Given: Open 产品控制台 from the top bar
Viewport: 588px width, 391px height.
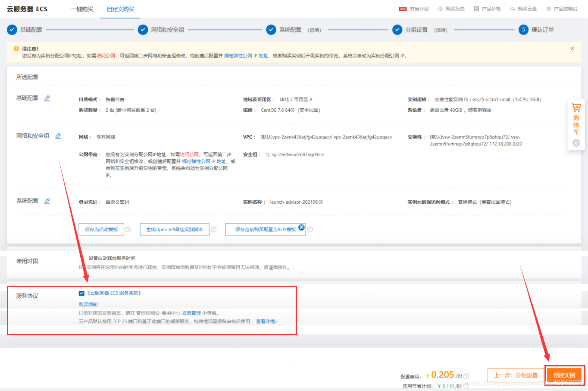Looking at the screenshot, I should pyautogui.click(x=562, y=9).
